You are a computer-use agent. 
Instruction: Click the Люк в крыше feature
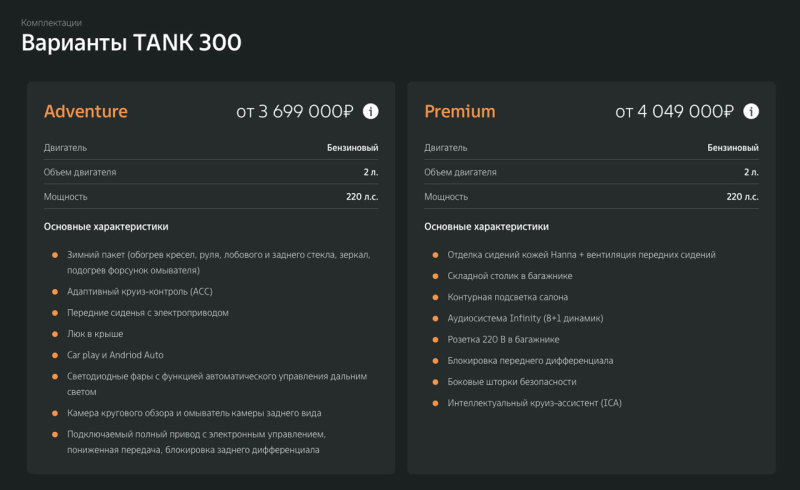95,334
